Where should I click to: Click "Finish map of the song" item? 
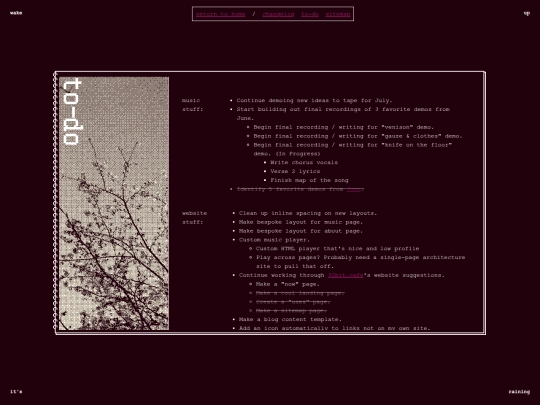[x=309, y=180]
